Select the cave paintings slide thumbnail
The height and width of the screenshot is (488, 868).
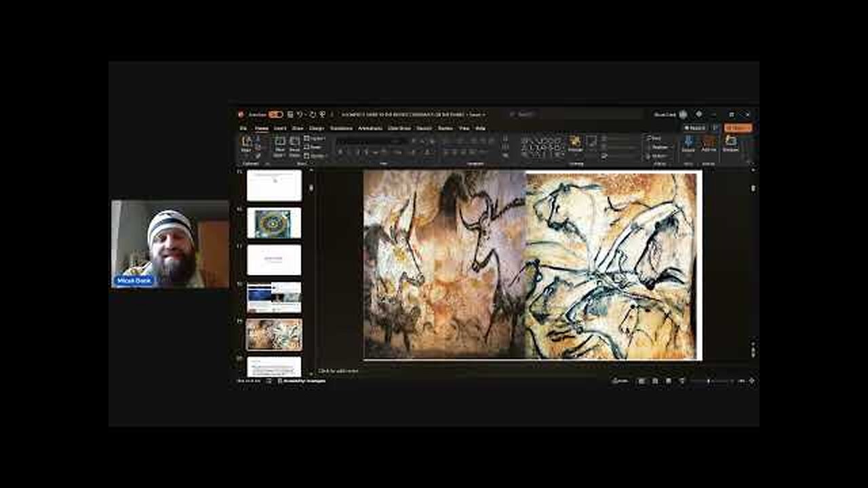[x=274, y=334]
